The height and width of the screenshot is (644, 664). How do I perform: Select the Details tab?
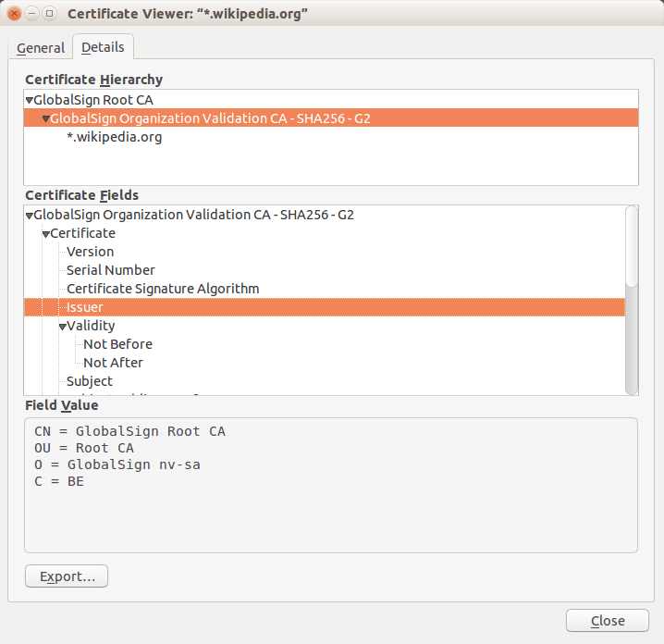[x=103, y=47]
